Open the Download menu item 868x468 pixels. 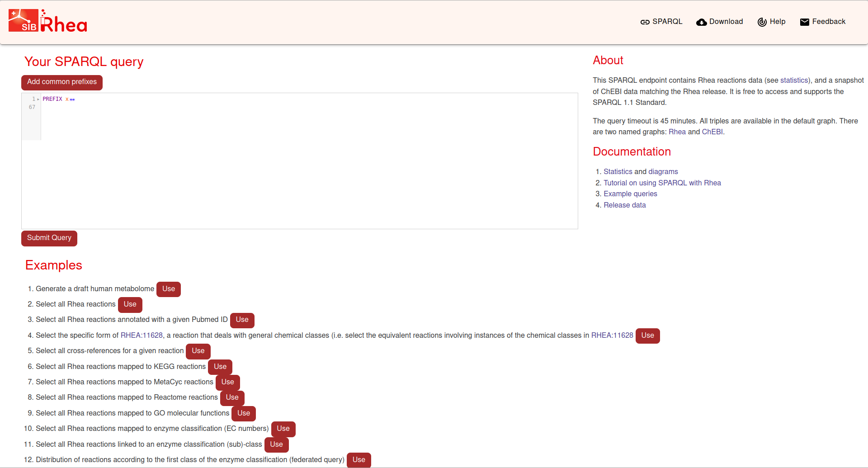coord(720,22)
